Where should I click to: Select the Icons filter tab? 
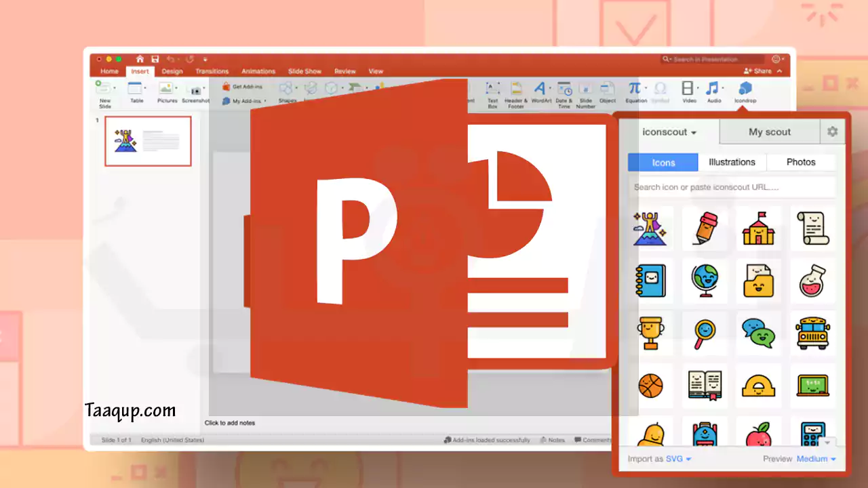663,163
